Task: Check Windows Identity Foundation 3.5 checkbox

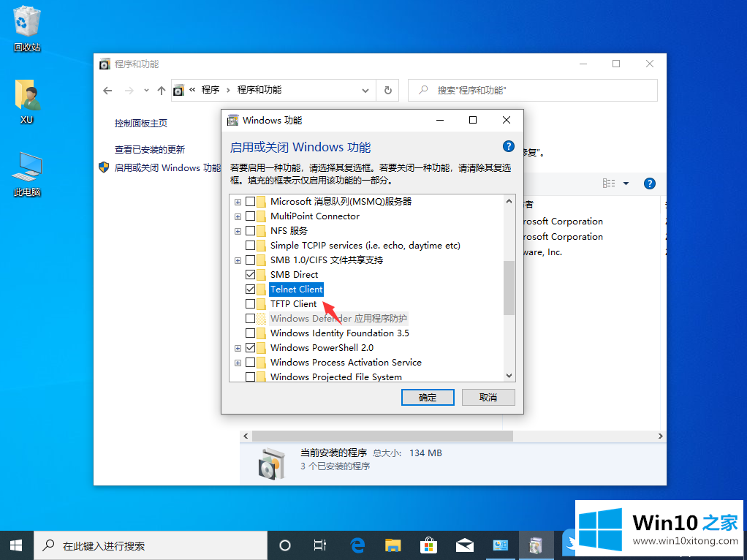Action: (250, 333)
